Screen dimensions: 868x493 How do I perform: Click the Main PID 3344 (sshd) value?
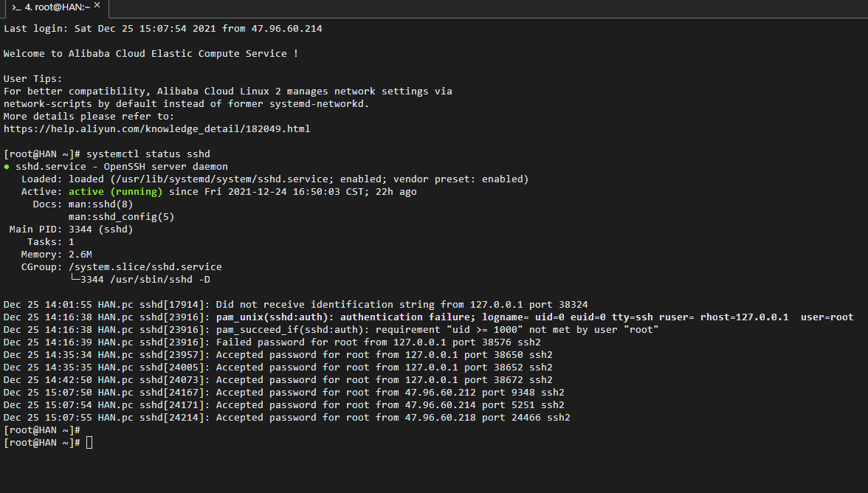pyautogui.click(x=100, y=229)
